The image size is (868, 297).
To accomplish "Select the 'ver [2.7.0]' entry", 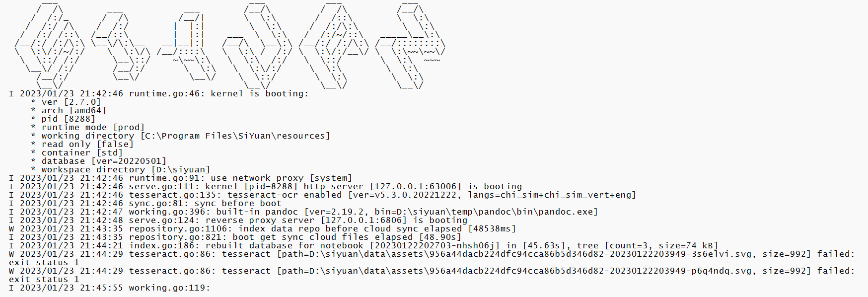I will coord(71,102).
